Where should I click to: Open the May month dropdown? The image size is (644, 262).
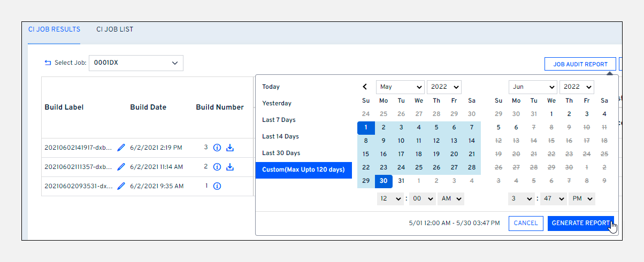(400, 87)
